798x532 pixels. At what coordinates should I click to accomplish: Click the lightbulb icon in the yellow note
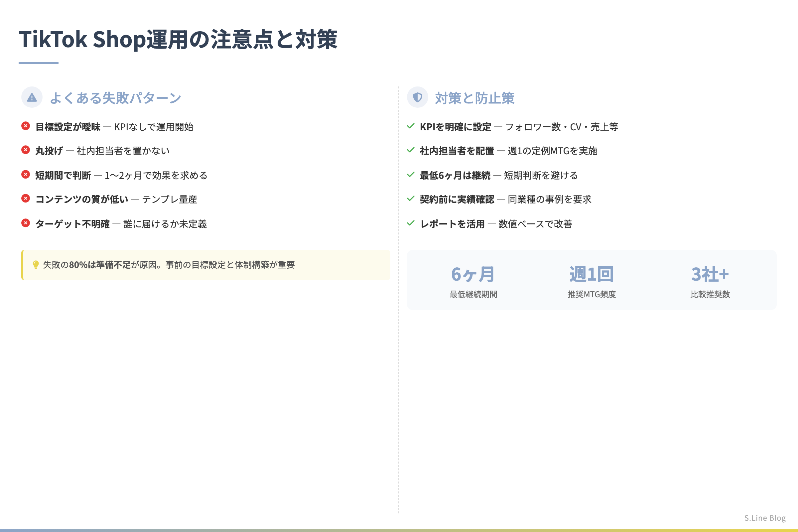tap(36, 265)
